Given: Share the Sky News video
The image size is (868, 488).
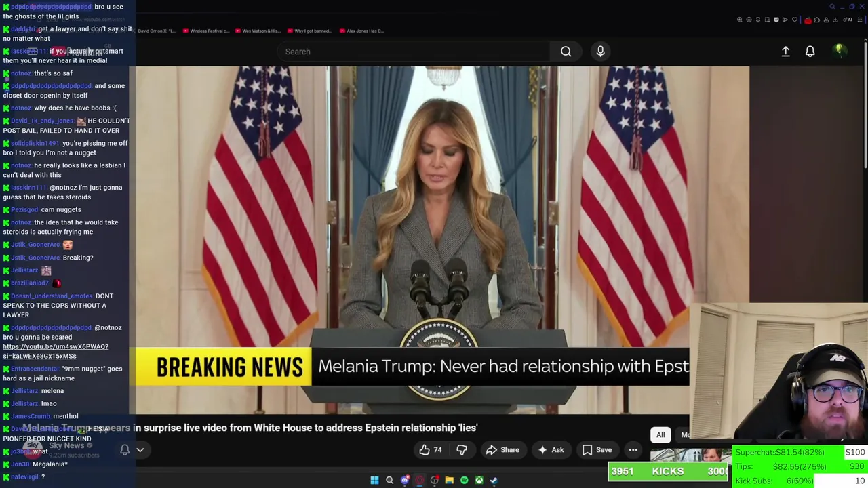Looking at the screenshot, I should point(502,450).
